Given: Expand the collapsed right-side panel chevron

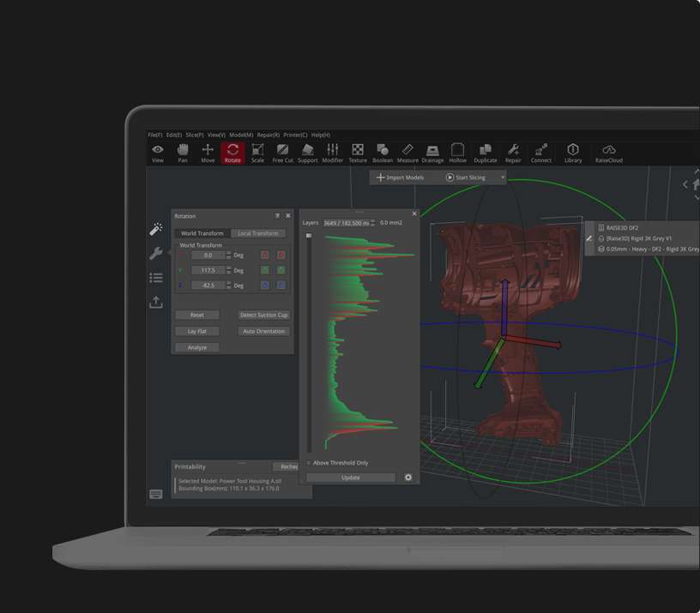Looking at the screenshot, I should [685, 183].
